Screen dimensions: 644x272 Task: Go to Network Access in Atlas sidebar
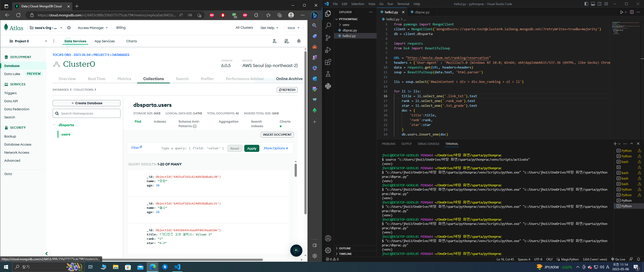click(17, 152)
